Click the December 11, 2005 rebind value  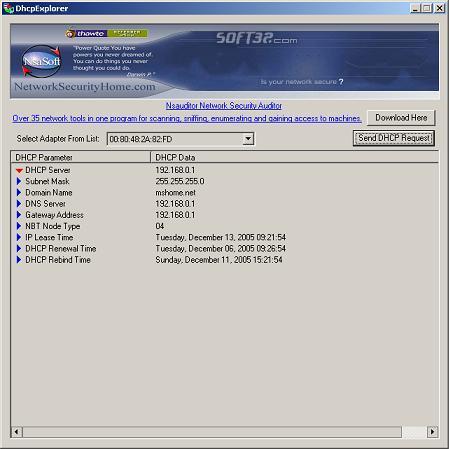219,260
